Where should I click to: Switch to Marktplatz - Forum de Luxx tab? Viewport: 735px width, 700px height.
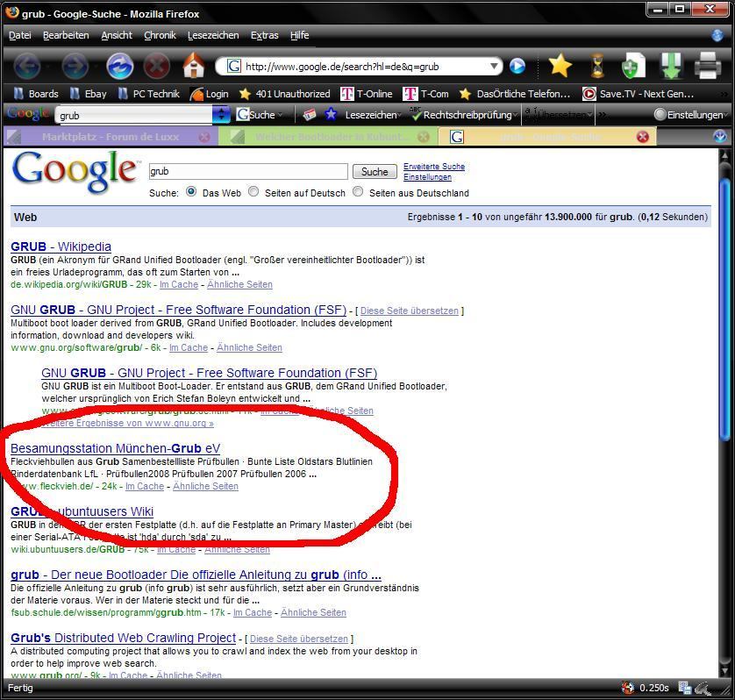[x=111, y=137]
